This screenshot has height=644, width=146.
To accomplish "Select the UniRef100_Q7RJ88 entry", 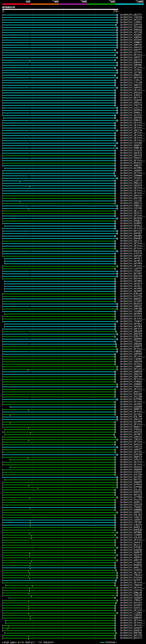I will tap(131, 454).
